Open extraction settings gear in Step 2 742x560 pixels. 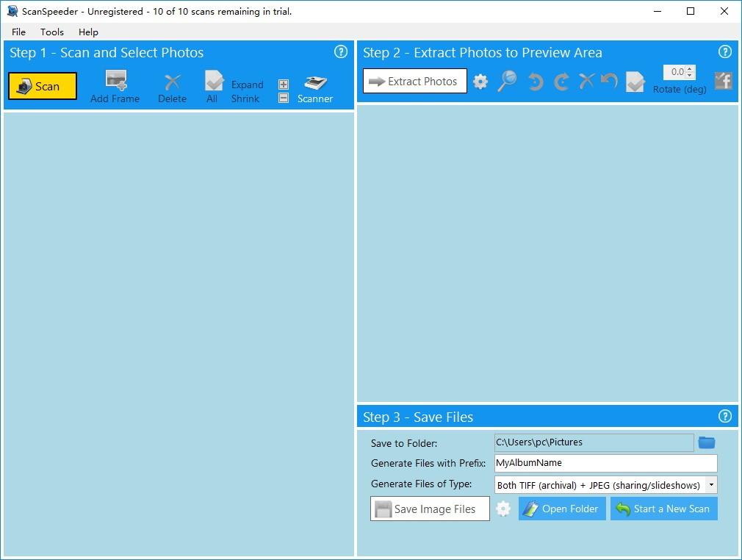[x=480, y=82]
